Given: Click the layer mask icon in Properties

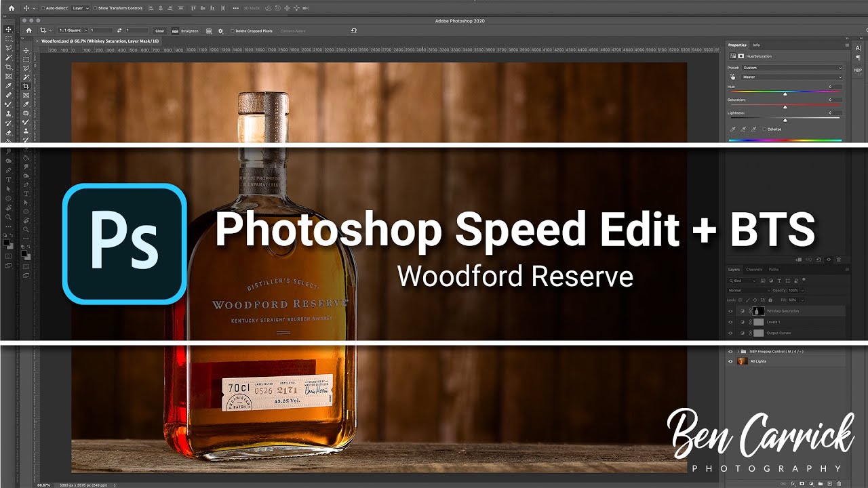Looking at the screenshot, I should (x=741, y=56).
